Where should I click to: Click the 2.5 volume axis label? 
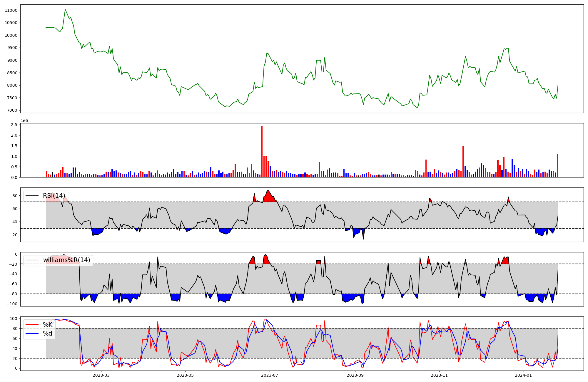[x=14, y=125]
